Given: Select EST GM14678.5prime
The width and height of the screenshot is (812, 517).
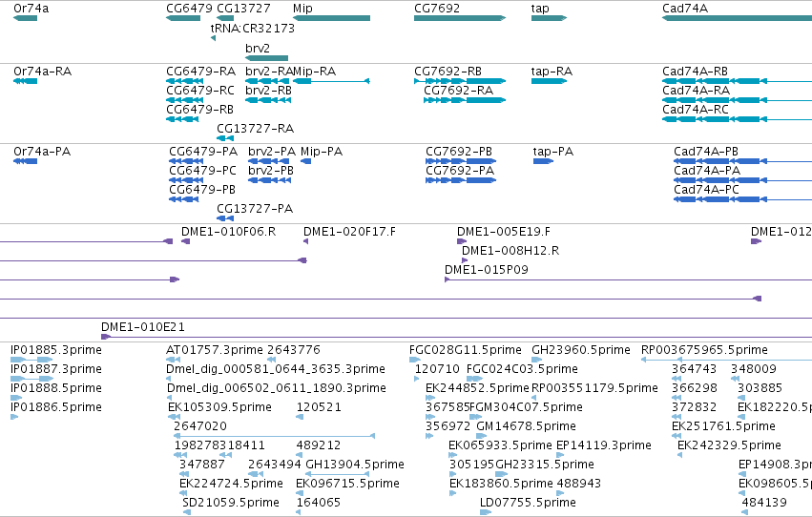Looking at the screenshot, I should (481, 436).
